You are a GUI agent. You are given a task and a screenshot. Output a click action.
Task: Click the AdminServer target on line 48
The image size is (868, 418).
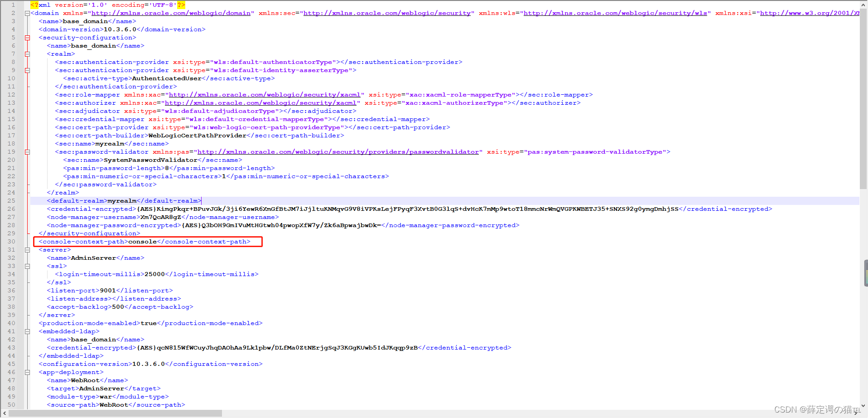101,389
